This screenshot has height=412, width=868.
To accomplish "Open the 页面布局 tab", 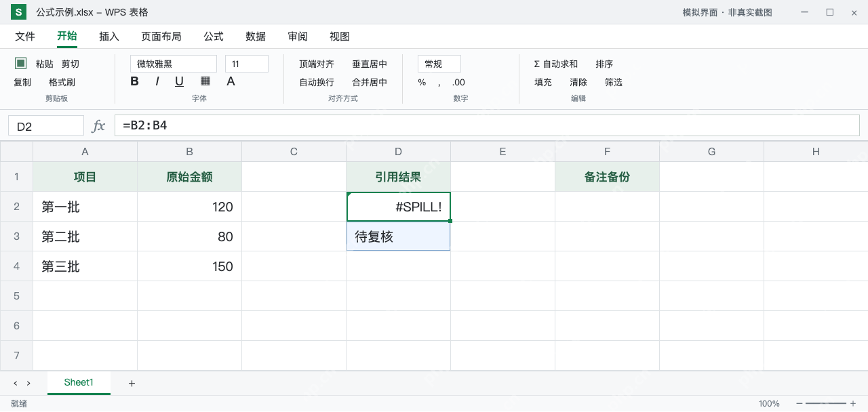I will point(161,37).
